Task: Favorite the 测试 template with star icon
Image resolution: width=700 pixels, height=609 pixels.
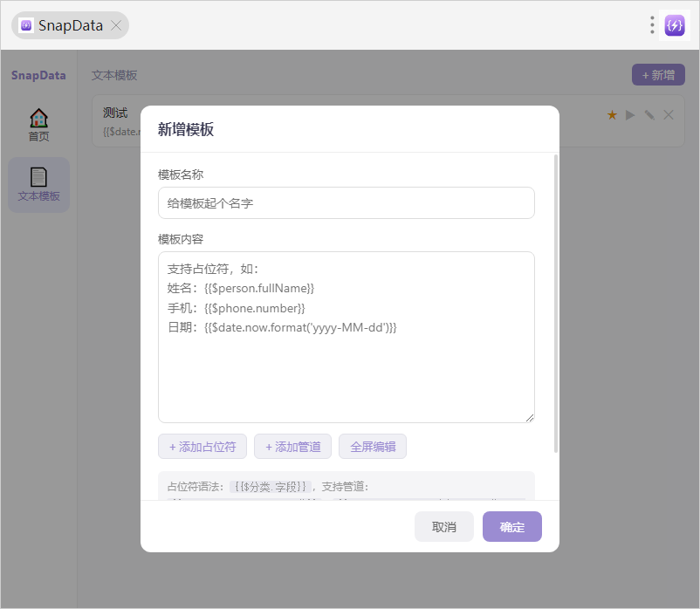Action: point(612,115)
